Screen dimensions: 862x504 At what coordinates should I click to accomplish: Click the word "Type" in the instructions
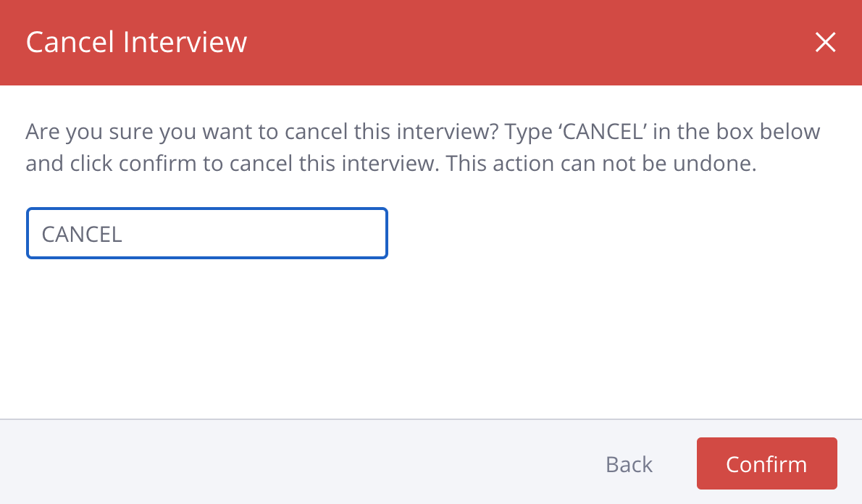(529, 133)
